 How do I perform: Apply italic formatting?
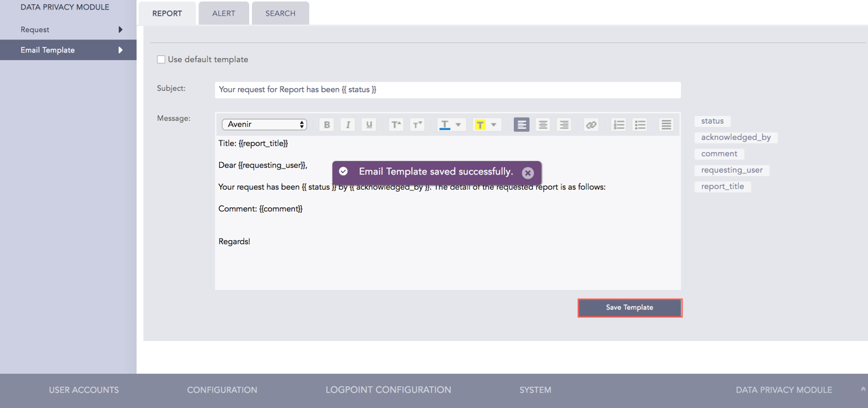pyautogui.click(x=347, y=124)
